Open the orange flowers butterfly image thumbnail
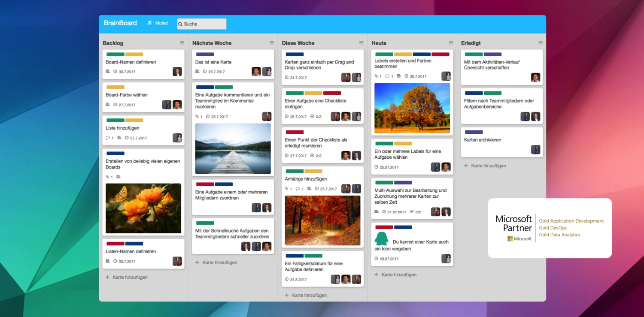The image size is (644, 317). [x=143, y=208]
